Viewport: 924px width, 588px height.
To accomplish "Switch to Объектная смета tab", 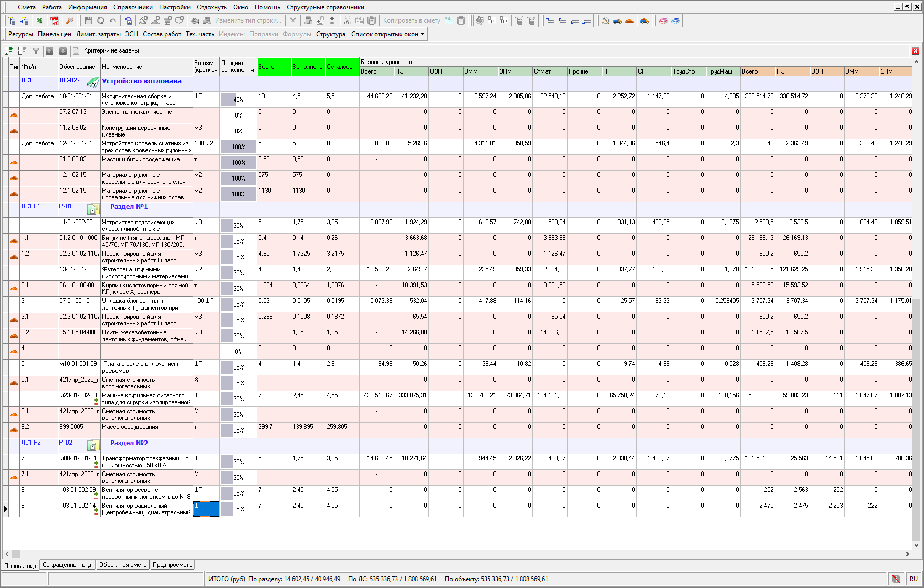I will click(123, 565).
